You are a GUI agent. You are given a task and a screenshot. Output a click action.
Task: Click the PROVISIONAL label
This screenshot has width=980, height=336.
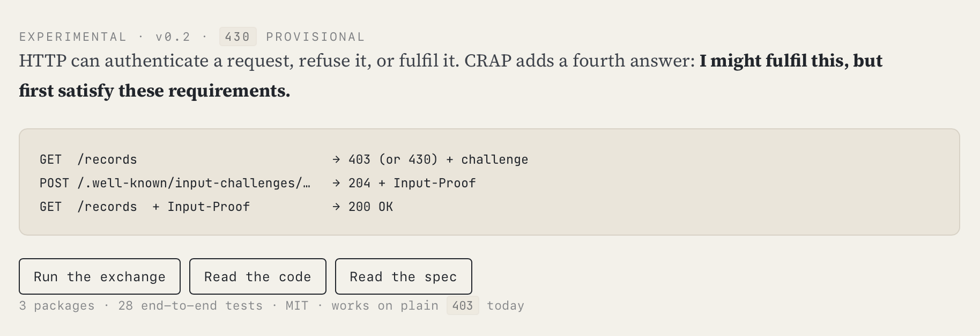[x=315, y=36]
